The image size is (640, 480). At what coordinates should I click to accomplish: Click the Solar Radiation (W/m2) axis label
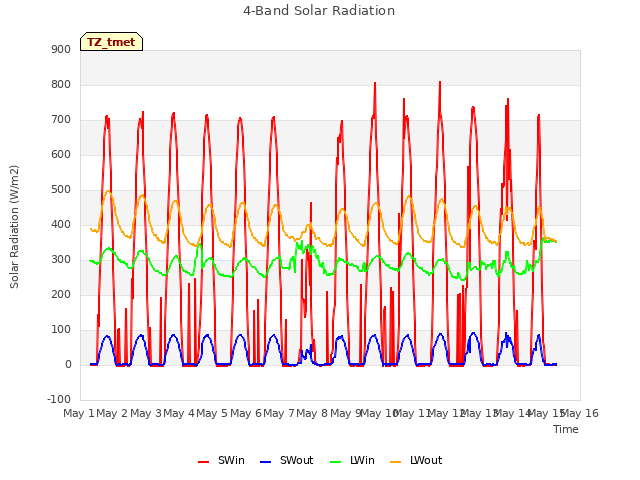point(14,227)
